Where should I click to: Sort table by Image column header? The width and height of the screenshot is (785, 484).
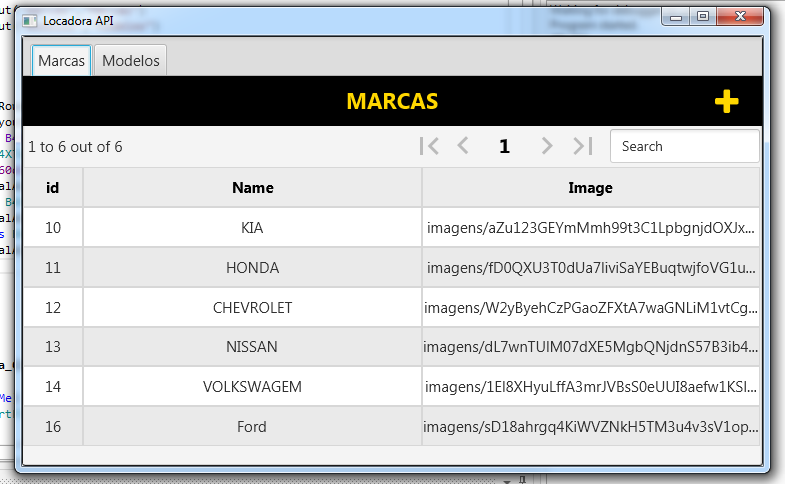point(591,188)
